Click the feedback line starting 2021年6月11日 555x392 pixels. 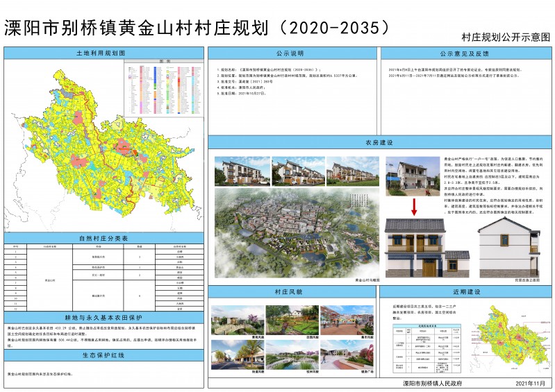pos(454,76)
